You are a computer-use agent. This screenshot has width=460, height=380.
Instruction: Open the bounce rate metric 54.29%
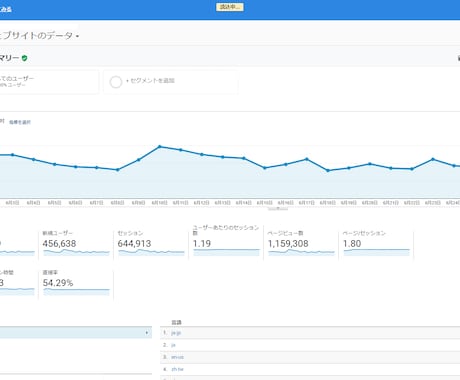click(76, 284)
